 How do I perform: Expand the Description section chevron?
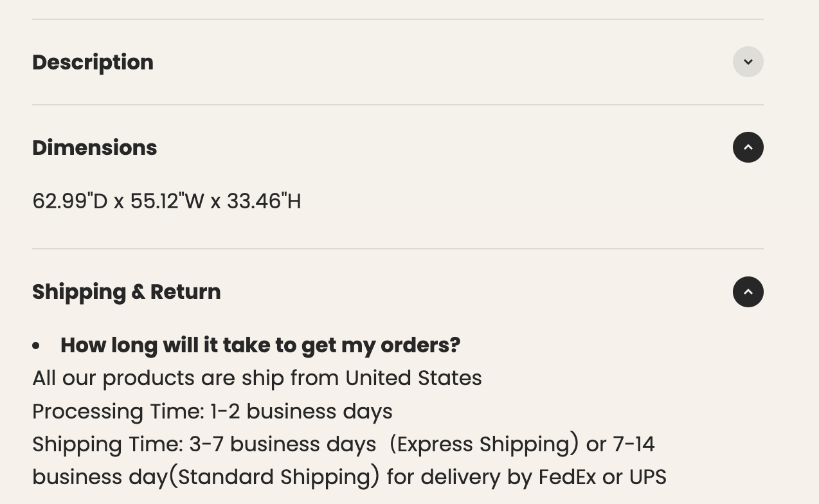click(x=748, y=62)
